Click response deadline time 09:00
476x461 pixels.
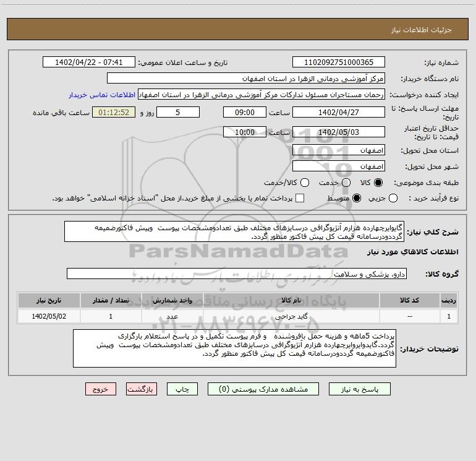245,112
